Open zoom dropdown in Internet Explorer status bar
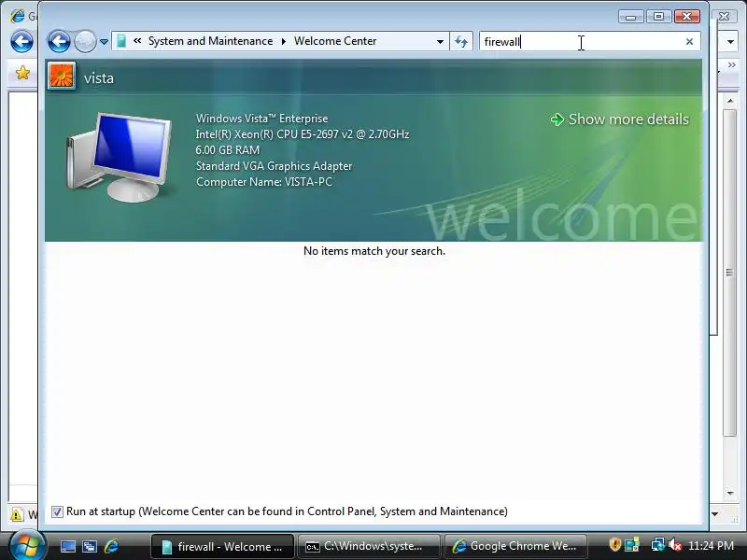This screenshot has height=560, width=747. 714,514
